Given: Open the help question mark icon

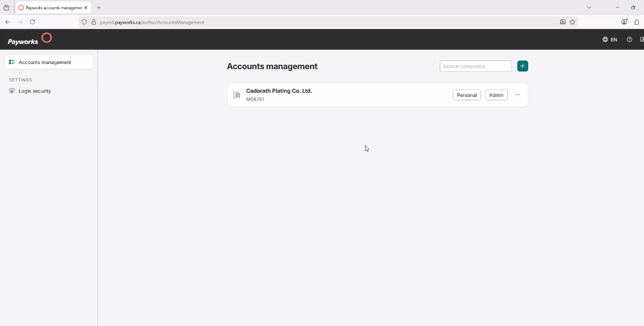Looking at the screenshot, I should pos(629,39).
